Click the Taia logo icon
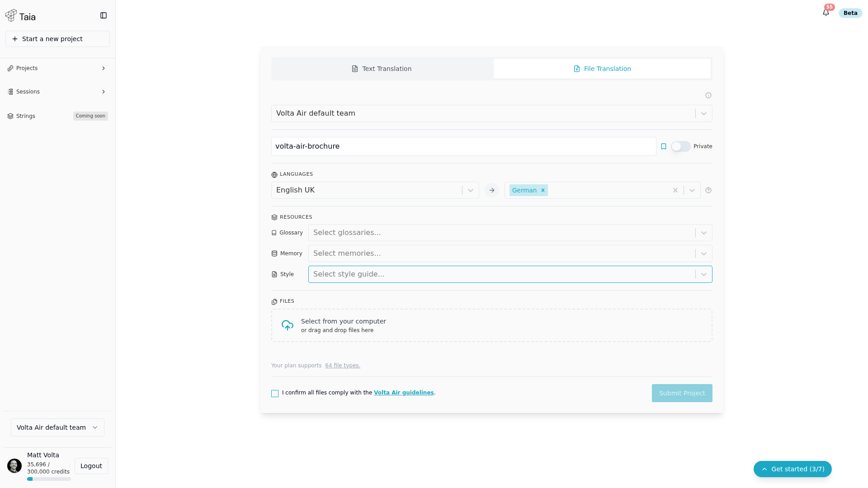 [11, 15]
